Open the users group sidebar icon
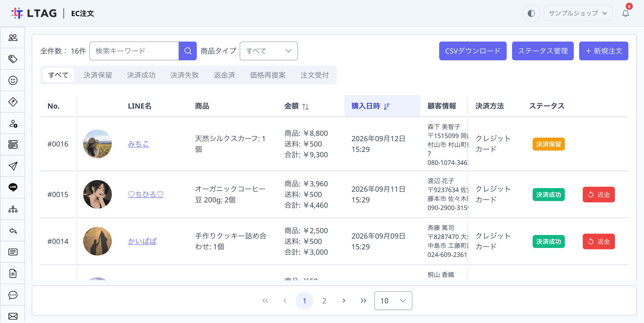The image size is (644, 323). pos(13,38)
